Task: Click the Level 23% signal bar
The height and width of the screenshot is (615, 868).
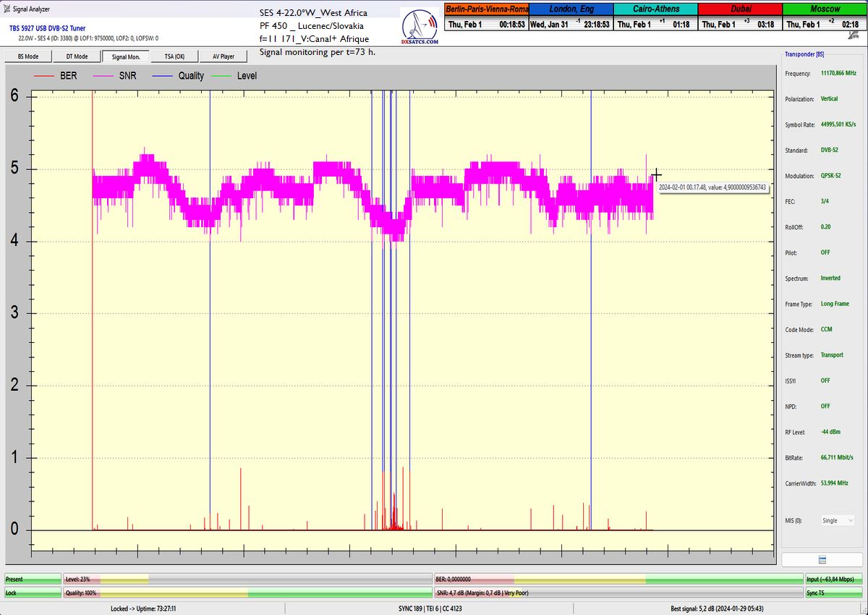Action: (247, 579)
